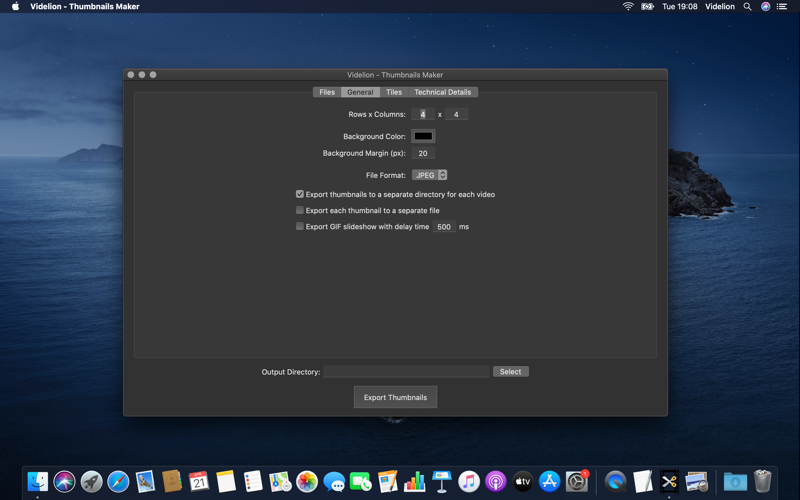Open Photos flower icon in dock
The height and width of the screenshot is (500, 800).
307,481
